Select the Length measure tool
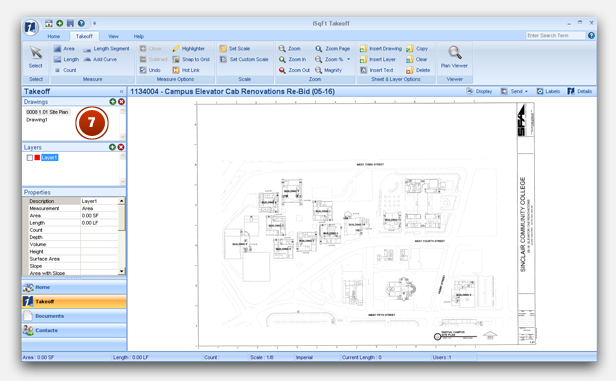The image size is (616, 381). pos(66,59)
